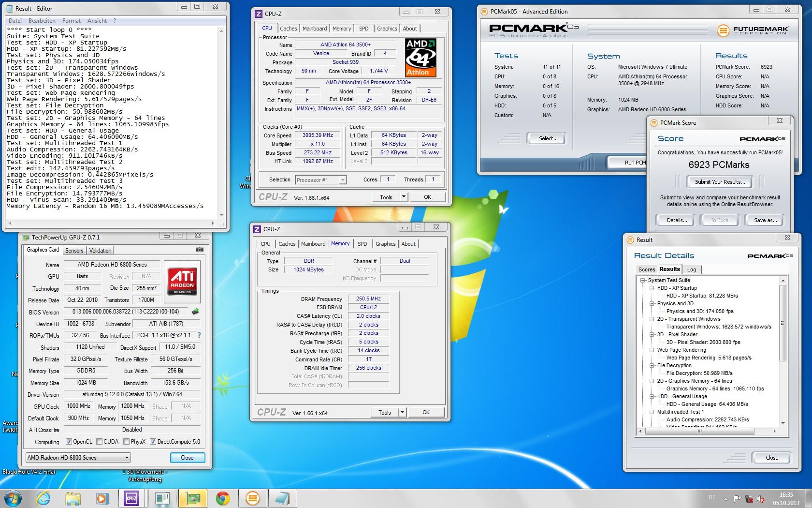The image size is (812, 508).
Task: Toggle OpenCL checkbox in GPU-Z
Action: (69, 441)
